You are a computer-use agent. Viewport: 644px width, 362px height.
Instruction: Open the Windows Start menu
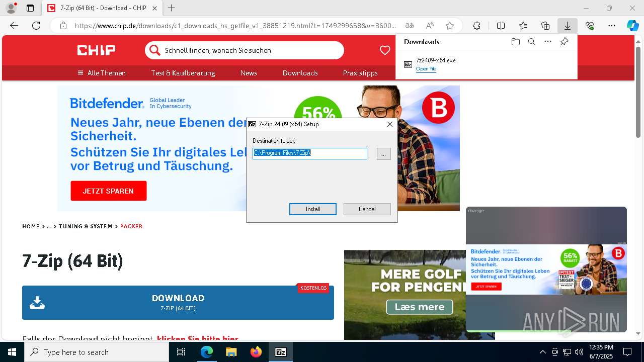[x=12, y=352]
